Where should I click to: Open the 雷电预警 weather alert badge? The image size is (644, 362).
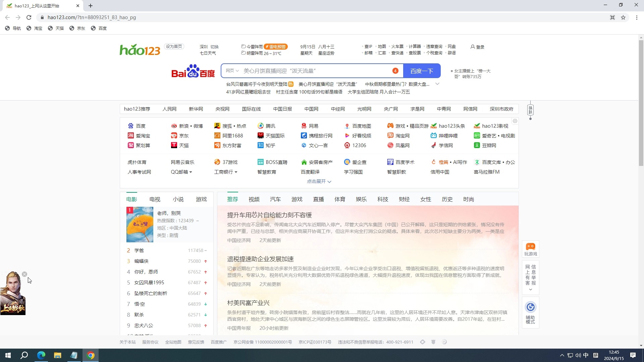pyautogui.click(x=276, y=47)
